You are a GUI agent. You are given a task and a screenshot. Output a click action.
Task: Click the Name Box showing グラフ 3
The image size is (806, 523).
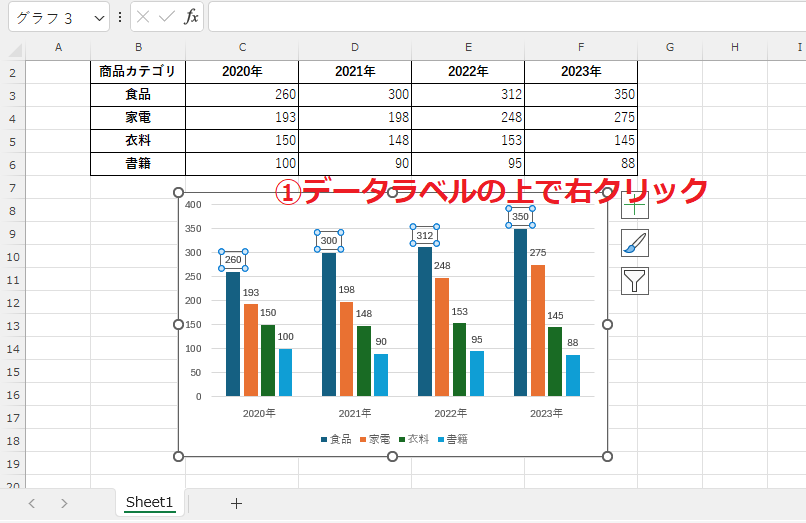pyautogui.click(x=50, y=17)
